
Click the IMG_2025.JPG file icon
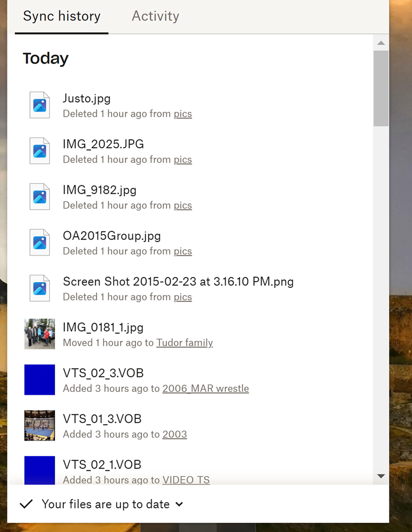pyautogui.click(x=40, y=151)
